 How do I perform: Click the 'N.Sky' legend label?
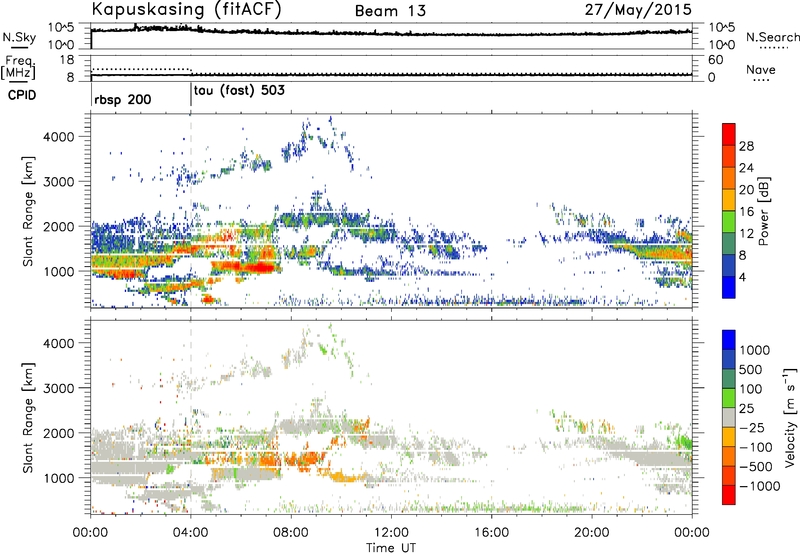19,37
